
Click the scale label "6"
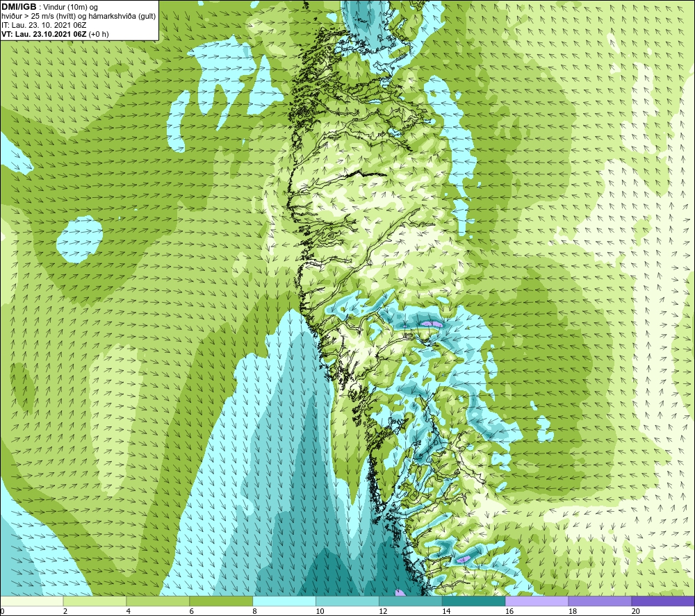point(192,611)
